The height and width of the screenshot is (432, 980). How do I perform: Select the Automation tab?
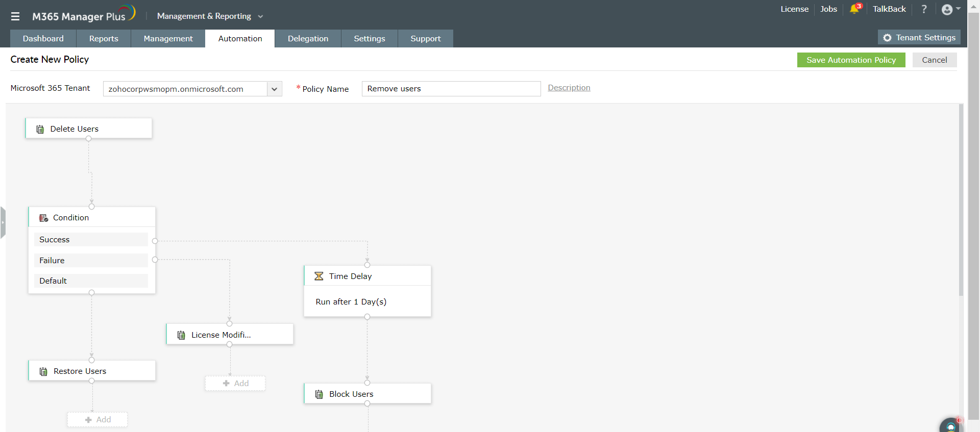coord(240,38)
